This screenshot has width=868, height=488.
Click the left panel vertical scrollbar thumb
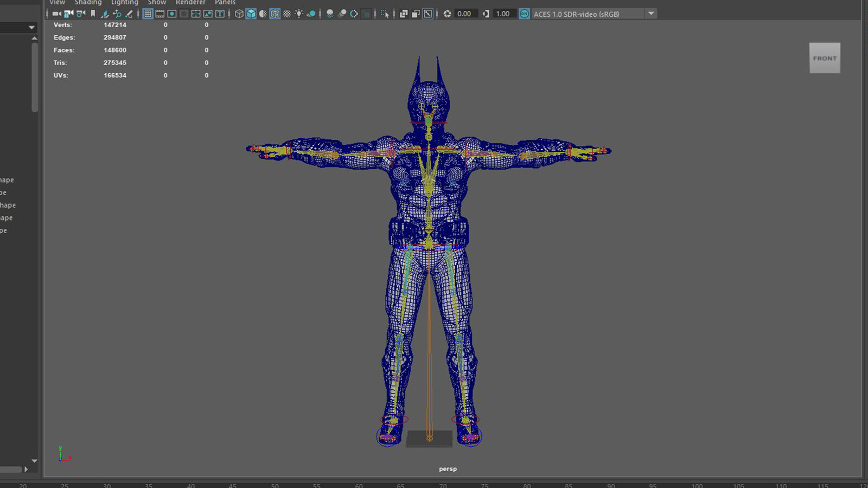(x=35, y=78)
